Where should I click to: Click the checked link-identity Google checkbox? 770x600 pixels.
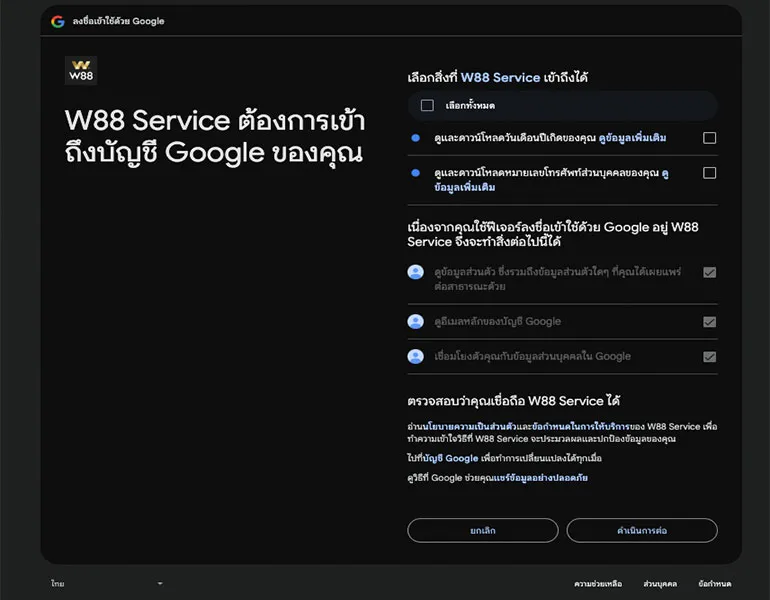click(x=709, y=357)
